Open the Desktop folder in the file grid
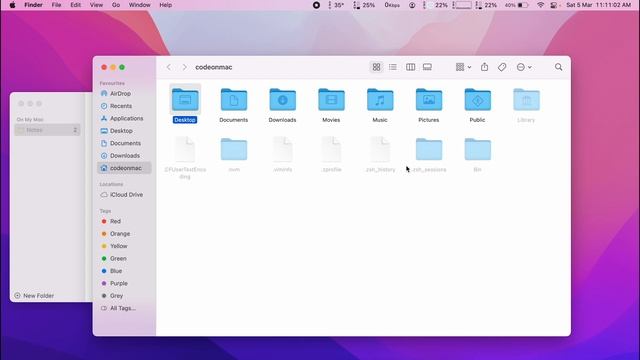 point(185,100)
